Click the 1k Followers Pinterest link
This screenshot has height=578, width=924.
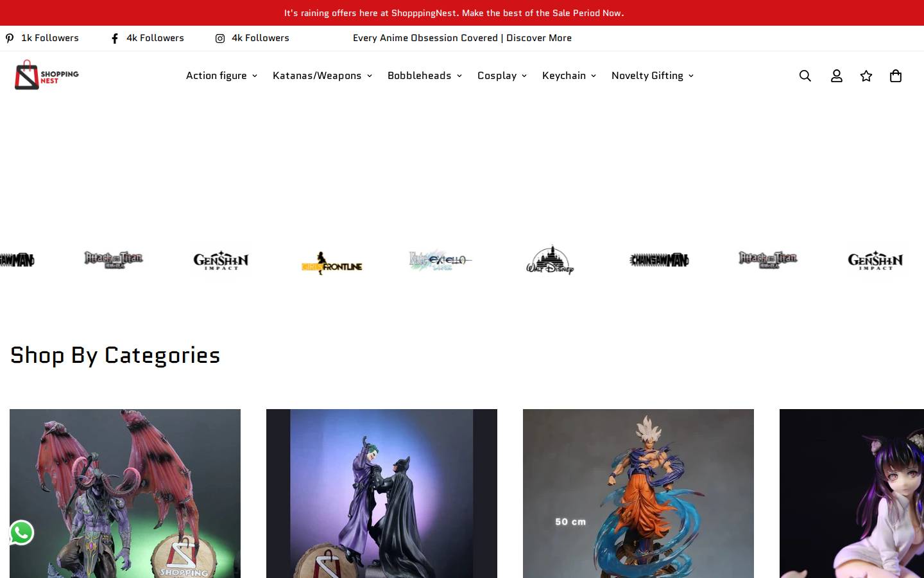pyautogui.click(x=50, y=38)
